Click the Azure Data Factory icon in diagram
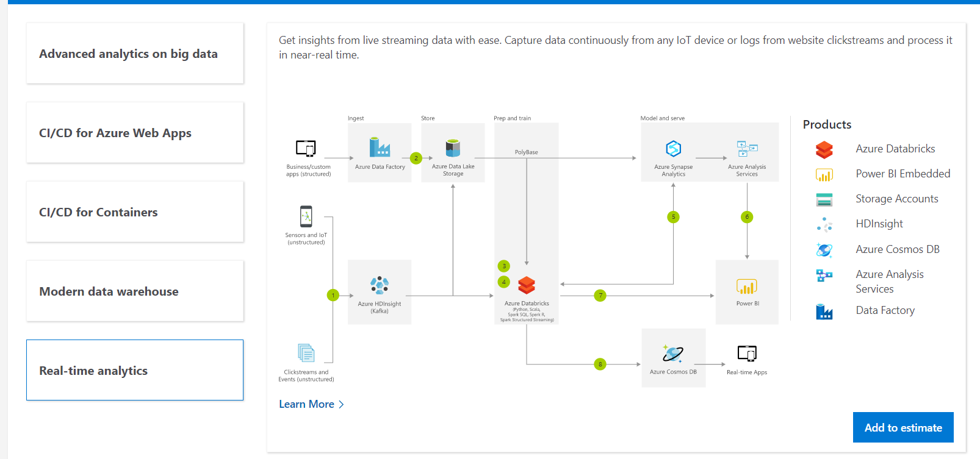Screen dimensions: 980x459 click(x=380, y=147)
